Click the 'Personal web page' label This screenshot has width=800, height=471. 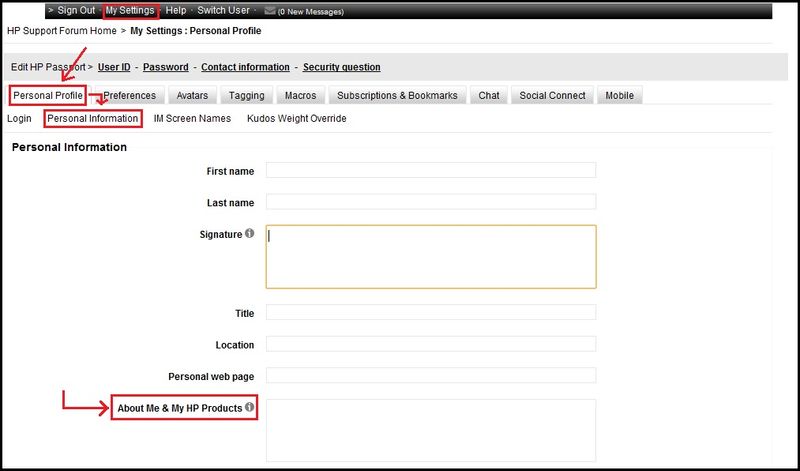(211, 377)
